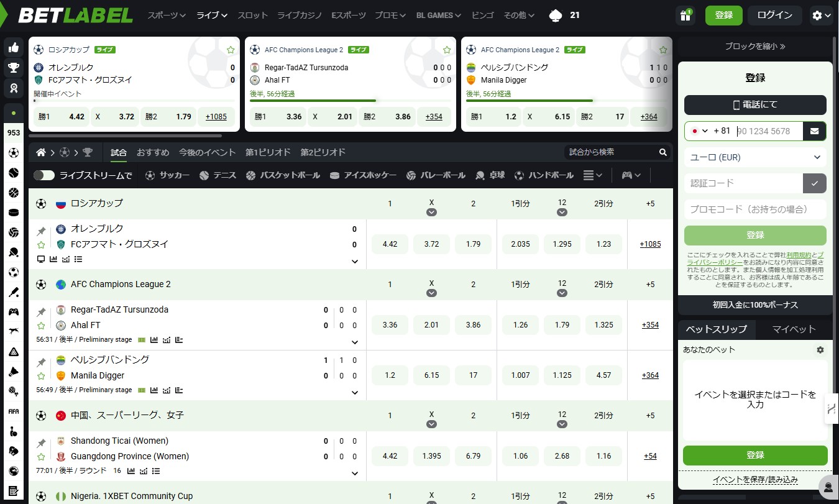Screen dimensions: 839x504
Task: Open the award ribbon icon in left sidebar
Action: point(13,88)
